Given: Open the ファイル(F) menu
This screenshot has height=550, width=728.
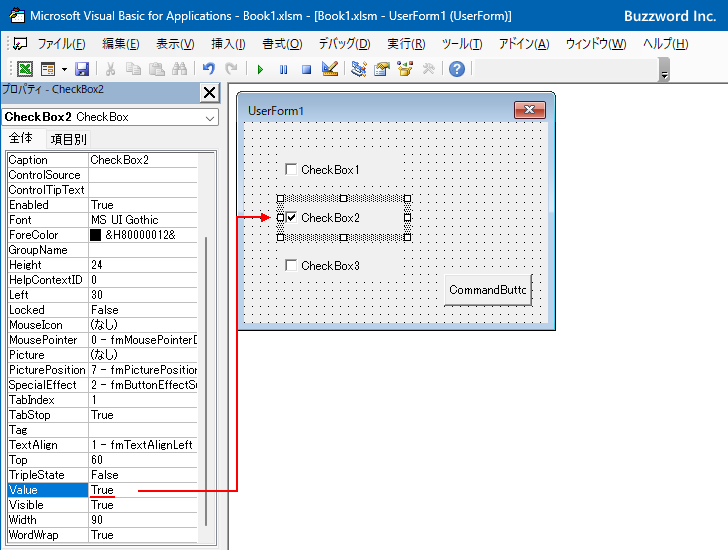Looking at the screenshot, I should tap(61, 44).
